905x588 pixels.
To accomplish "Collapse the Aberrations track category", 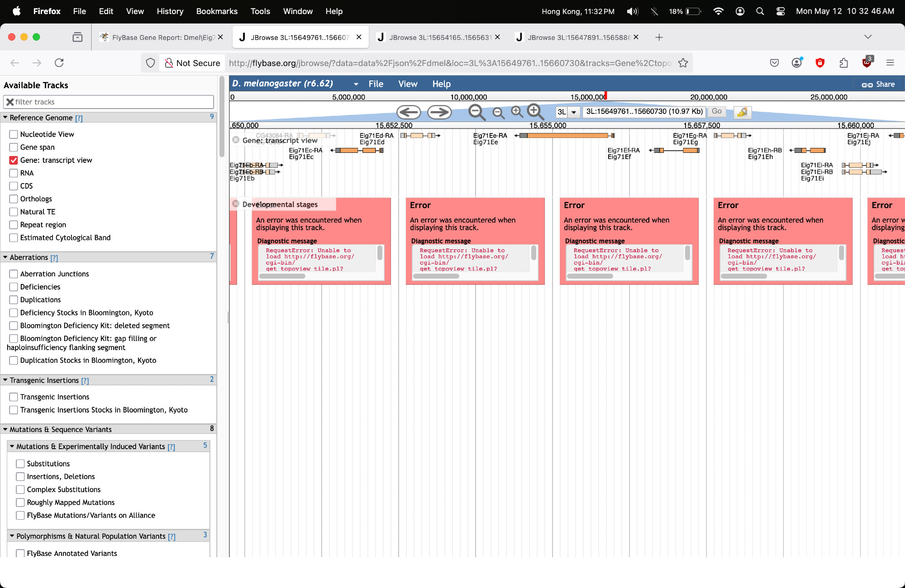I will coord(5,257).
